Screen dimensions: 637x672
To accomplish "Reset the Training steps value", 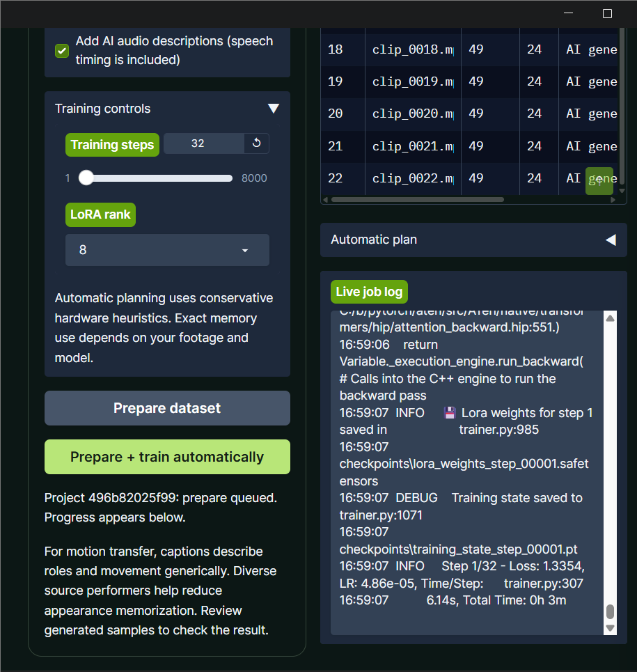I will pyautogui.click(x=257, y=143).
